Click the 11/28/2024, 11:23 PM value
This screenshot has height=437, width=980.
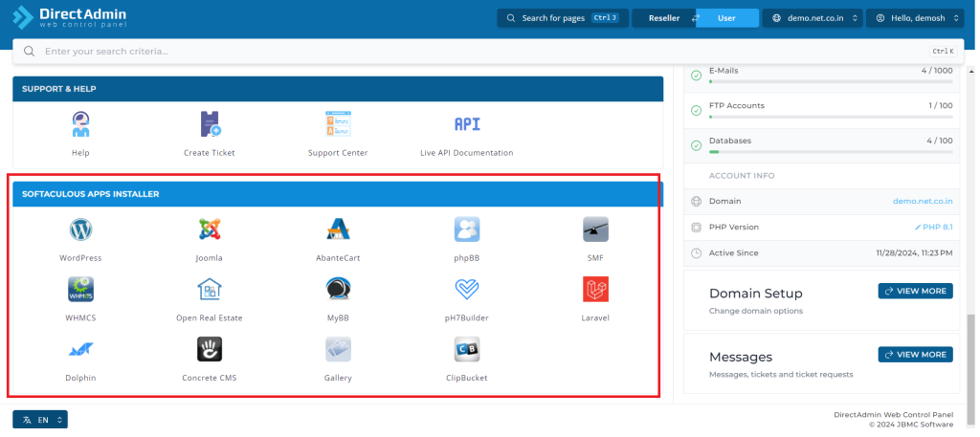[914, 253]
